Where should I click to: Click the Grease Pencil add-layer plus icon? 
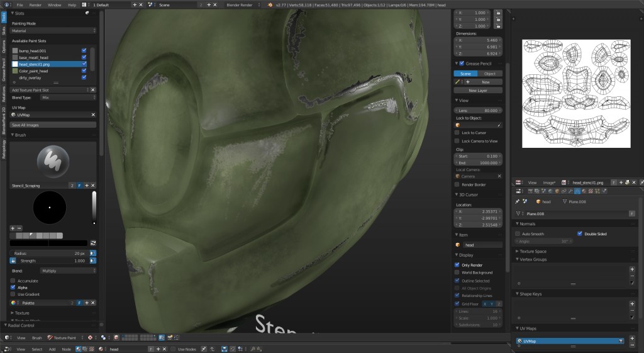coord(468,82)
